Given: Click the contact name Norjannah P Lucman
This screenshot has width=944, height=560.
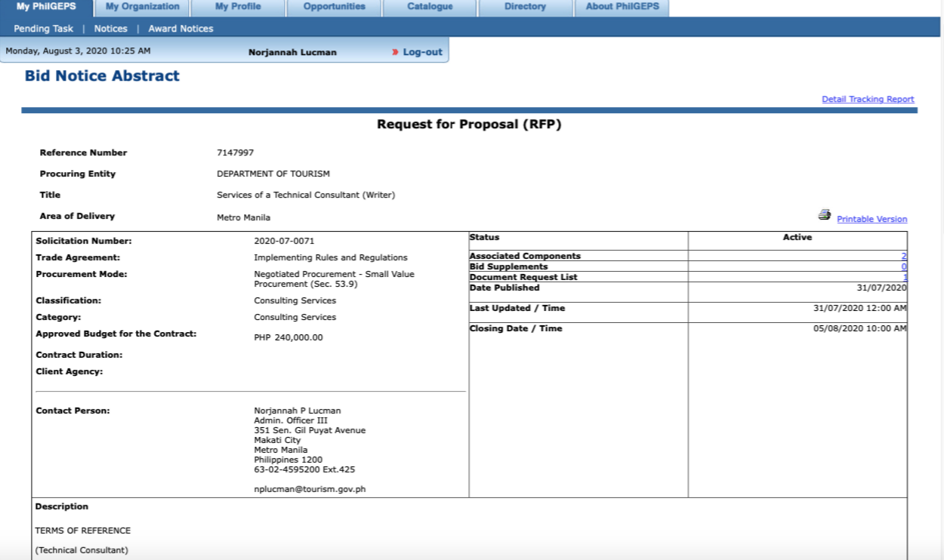Looking at the screenshot, I should [298, 411].
